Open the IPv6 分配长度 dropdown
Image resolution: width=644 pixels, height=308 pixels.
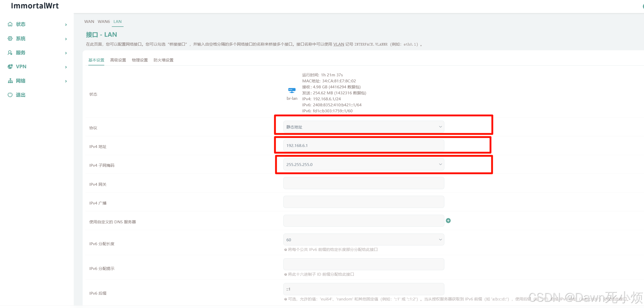point(363,240)
